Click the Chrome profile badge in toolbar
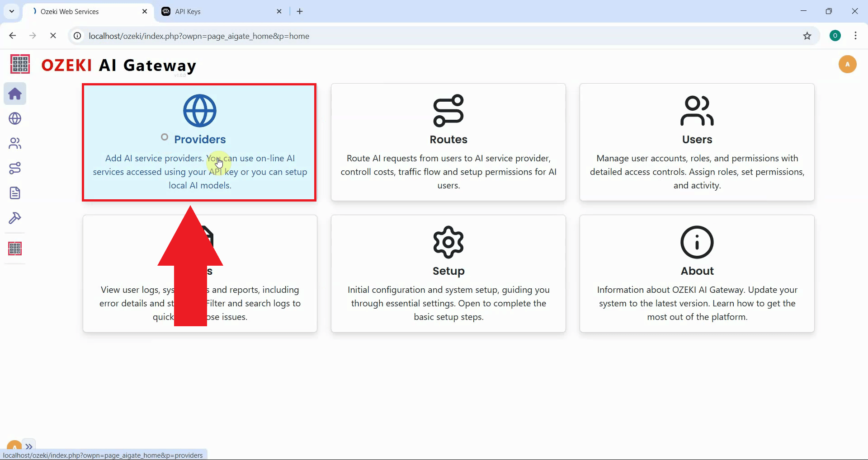868x460 pixels. 835,35
